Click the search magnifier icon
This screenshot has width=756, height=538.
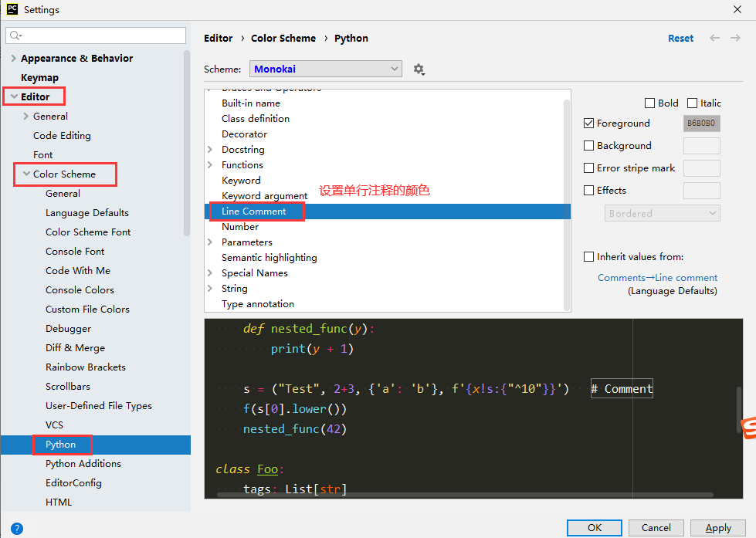tap(15, 36)
